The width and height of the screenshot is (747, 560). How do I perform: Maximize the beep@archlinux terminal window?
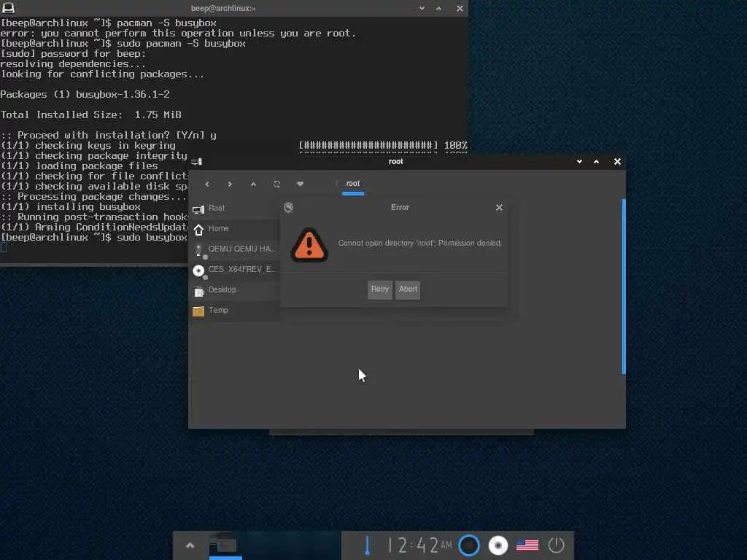point(438,9)
